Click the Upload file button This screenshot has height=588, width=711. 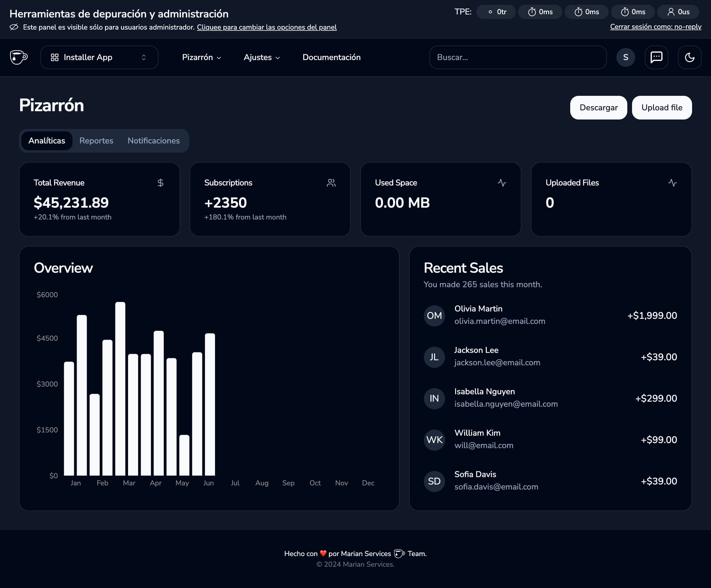click(662, 107)
